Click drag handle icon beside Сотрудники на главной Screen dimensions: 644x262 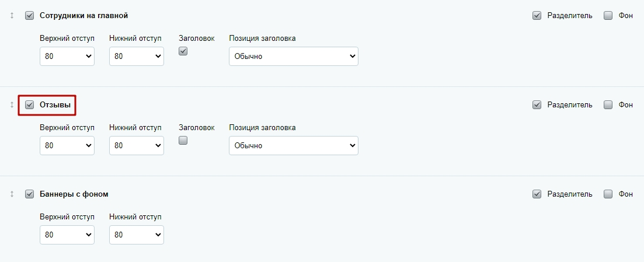click(12, 16)
